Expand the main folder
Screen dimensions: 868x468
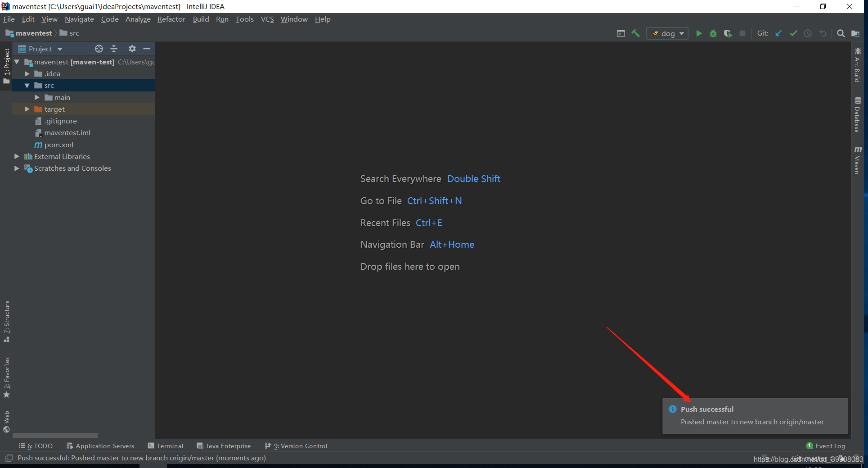(x=37, y=97)
